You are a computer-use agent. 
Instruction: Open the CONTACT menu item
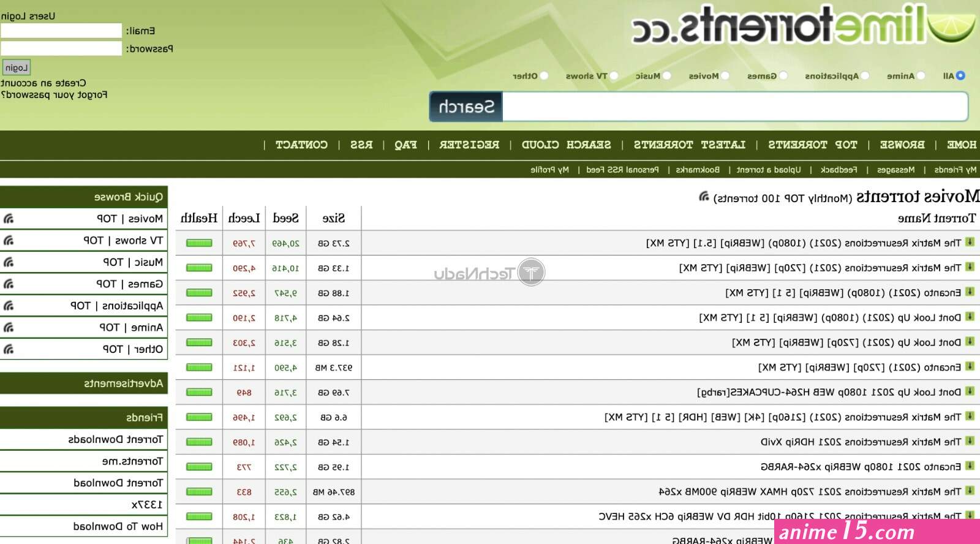(x=301, y=145)
